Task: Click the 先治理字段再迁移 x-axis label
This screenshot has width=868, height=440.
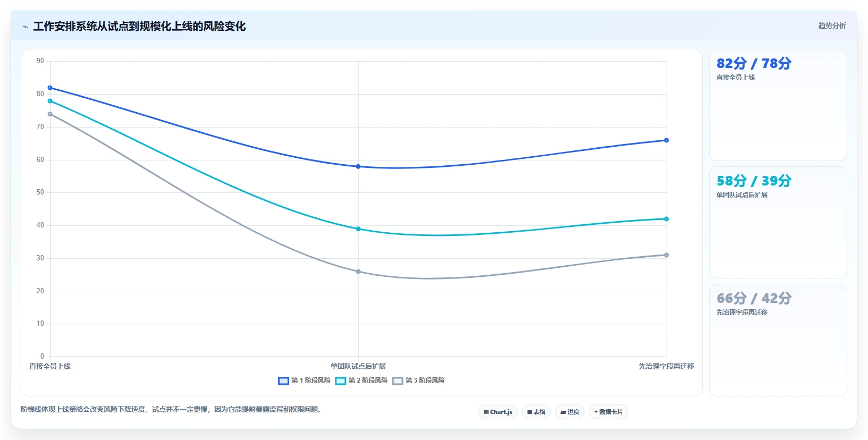Action: click(667, 366)
